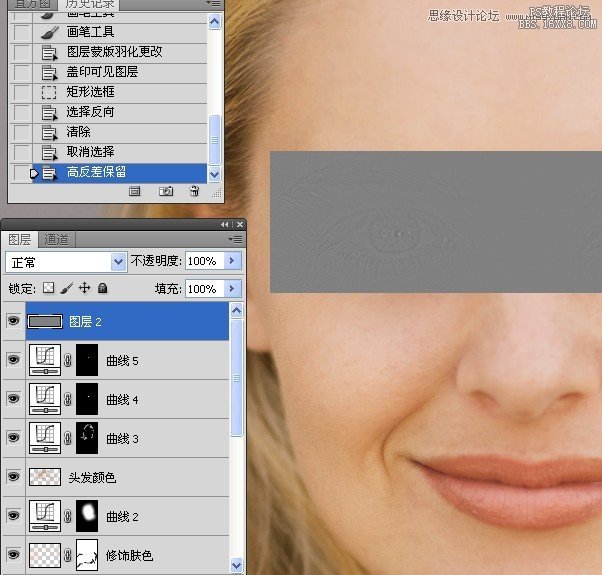Screen dimensions: 602x575
Task: Close the layers panel
Action: [240, 225]
